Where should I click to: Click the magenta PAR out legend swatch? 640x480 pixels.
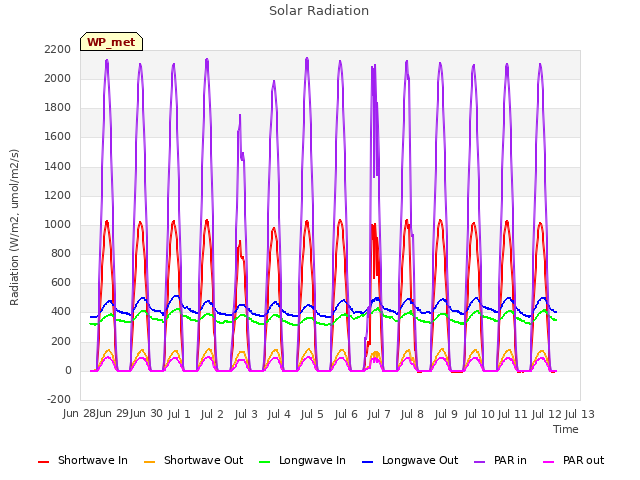[549, 462]
